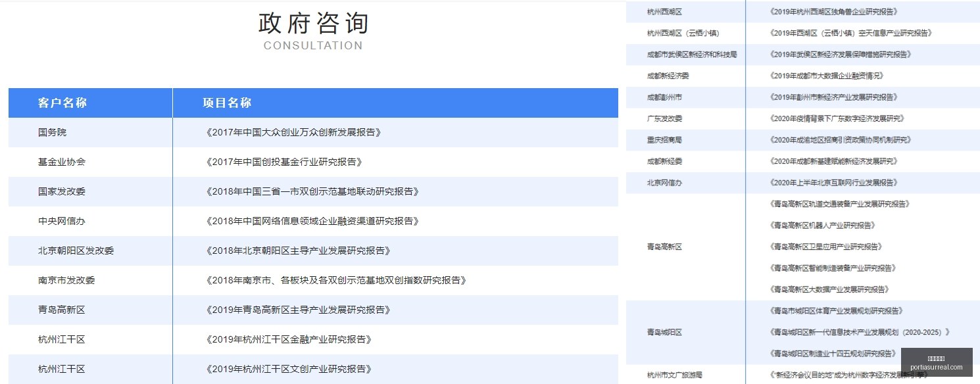
Task: Click the 空天信息产业研究报告 entry
Action: click(850, 33)
